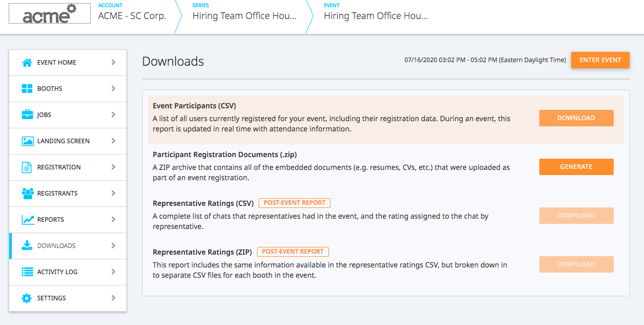
Task: Click the Reports chart icon
Action: (x=28, y=220)
